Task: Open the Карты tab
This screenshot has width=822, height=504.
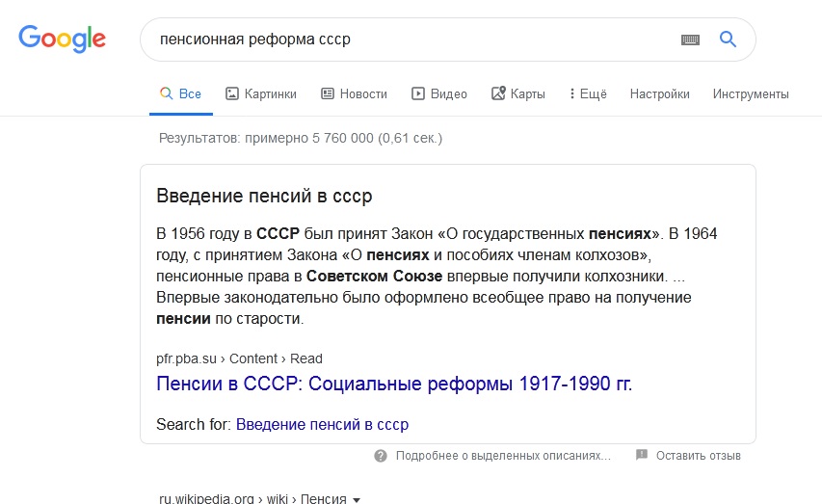Action: tap(517, 93)
